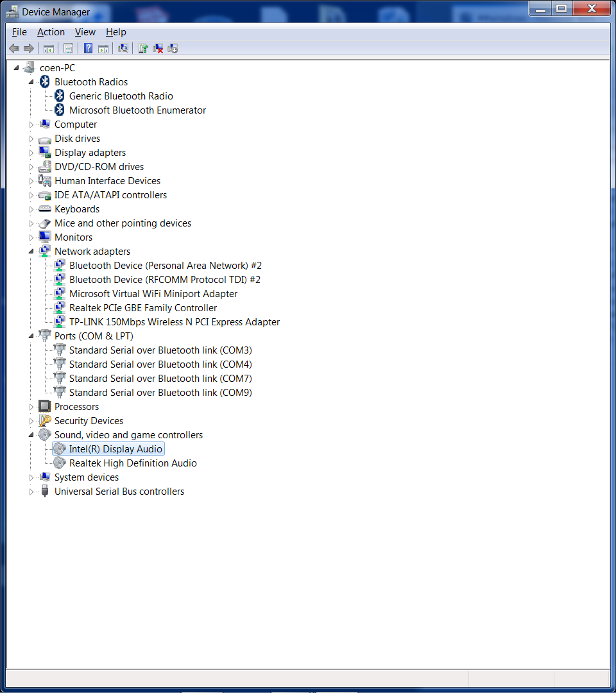The image size is (616, 693).
Task: Expand the System devices category
Action: tap(31, 477)
